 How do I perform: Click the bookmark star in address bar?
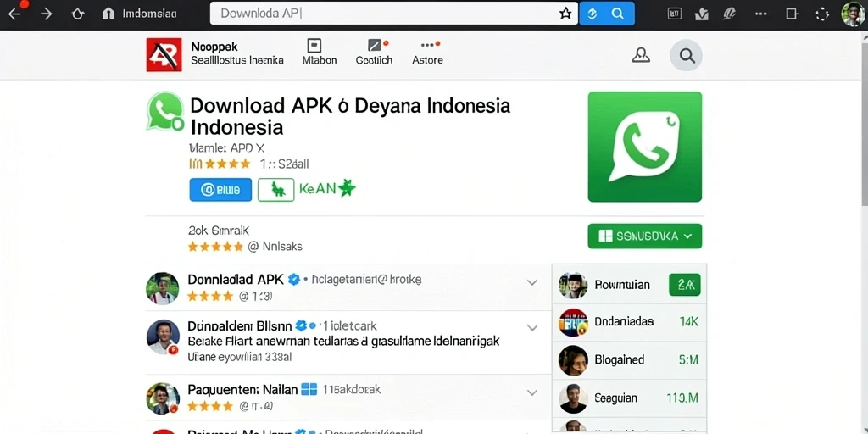(x=565, y=14)
